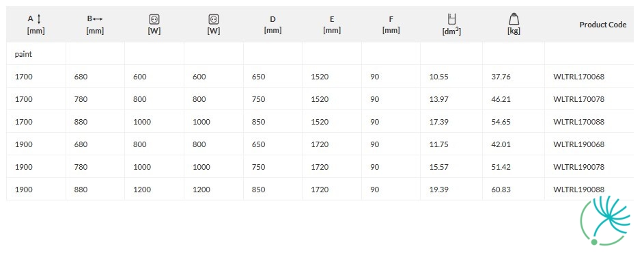The image size is (644, 260).
Task: Click the height arrow icon beside column A
Action: pyautogui.click(x=39, y=18)
